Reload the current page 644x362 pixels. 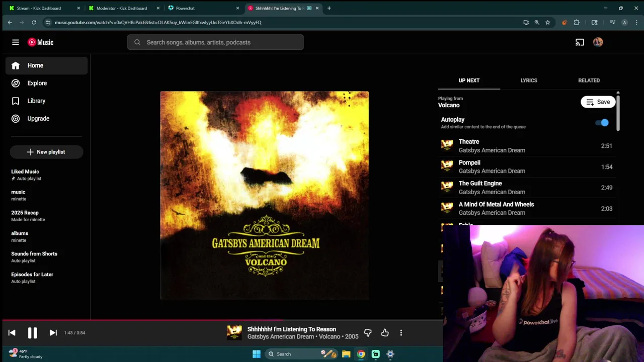tap(34, 22)
